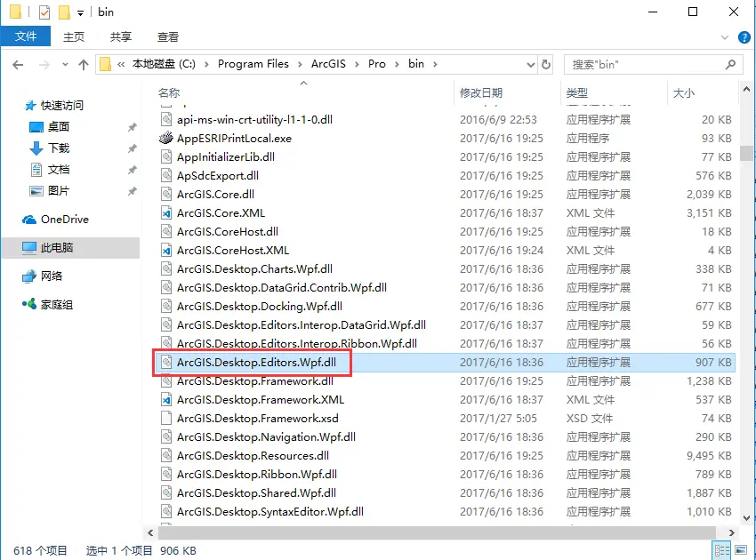Click the vertical scrollbar down arrow
The height and width of the screenshot is (560, 756).
[x=746, y=518]
